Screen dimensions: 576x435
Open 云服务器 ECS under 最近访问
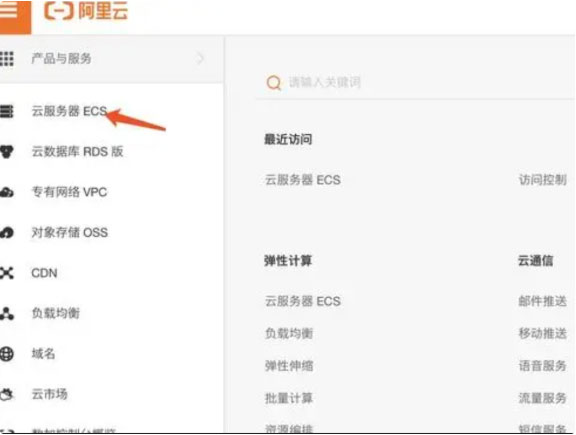click(x=303, y=180)
